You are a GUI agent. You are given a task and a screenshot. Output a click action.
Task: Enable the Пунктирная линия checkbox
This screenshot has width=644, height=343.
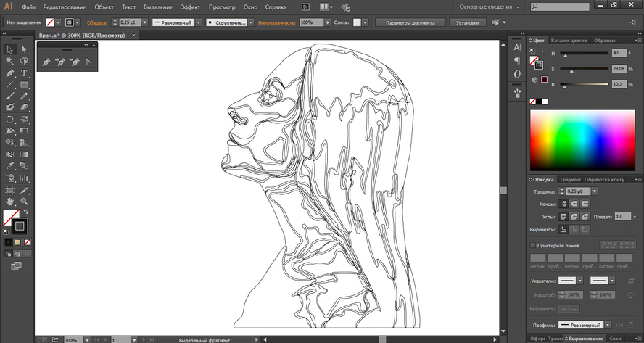[x=533, y=245]
